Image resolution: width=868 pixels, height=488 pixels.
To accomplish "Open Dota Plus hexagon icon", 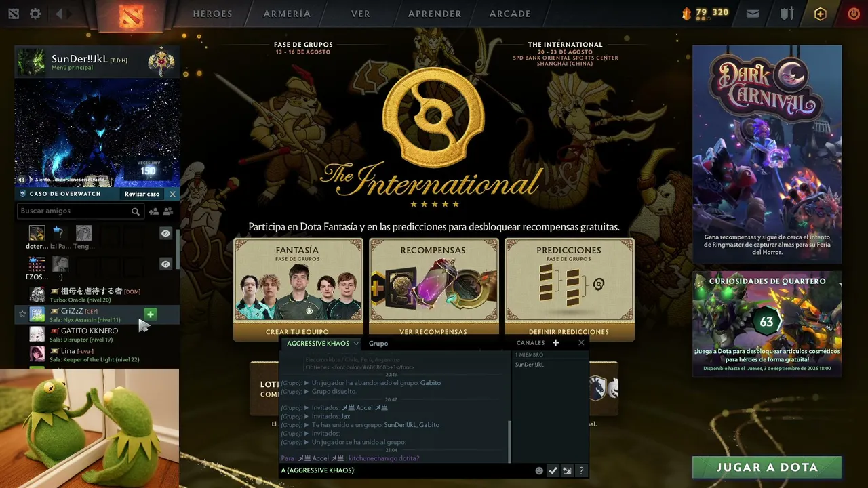I will 821,14.
